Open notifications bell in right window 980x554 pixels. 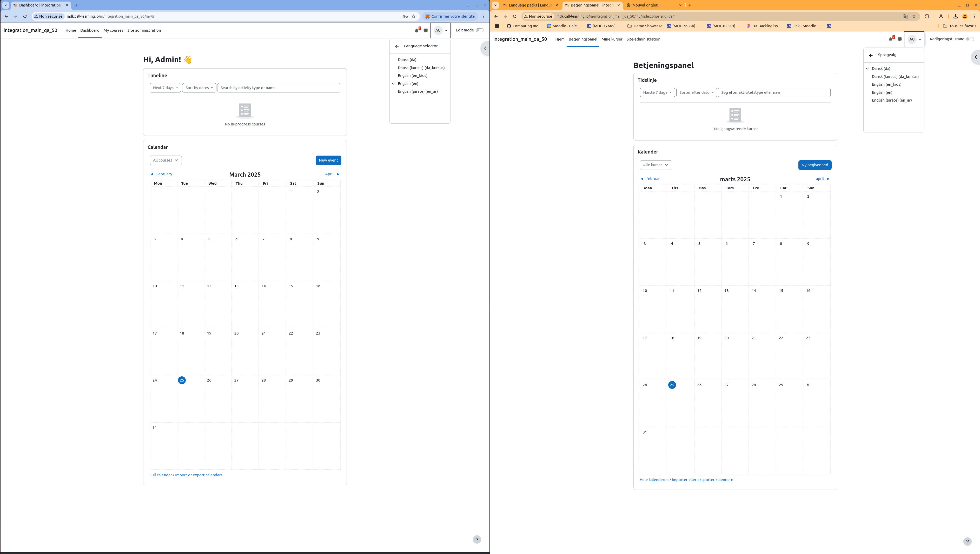pos(891,39)
